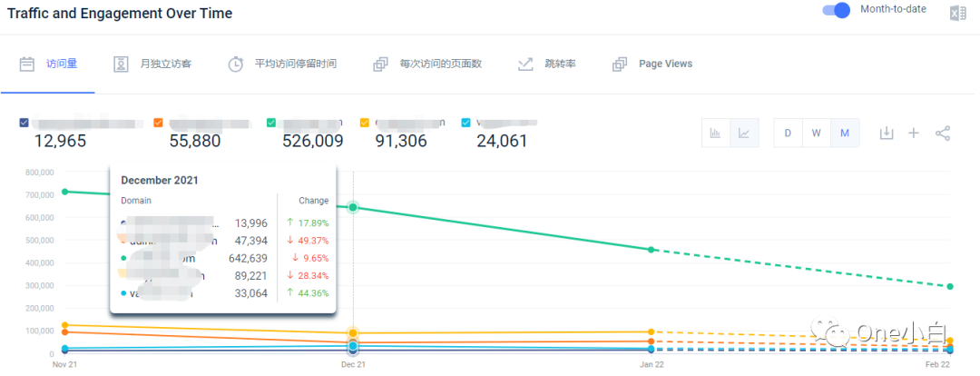This screenshot has width=980, height=376.
Task: Export data with the Excel icon
Action: coord(957,14)
